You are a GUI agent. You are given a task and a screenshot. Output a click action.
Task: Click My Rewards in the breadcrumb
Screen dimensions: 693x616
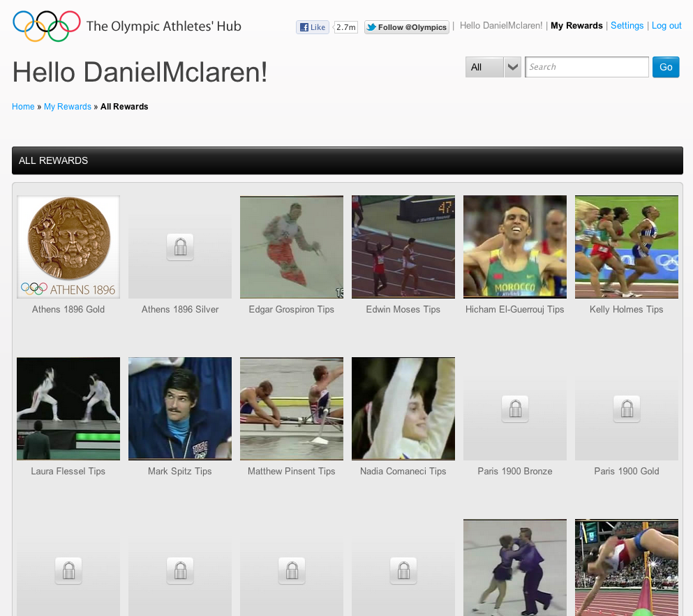[x=68, y=107]
